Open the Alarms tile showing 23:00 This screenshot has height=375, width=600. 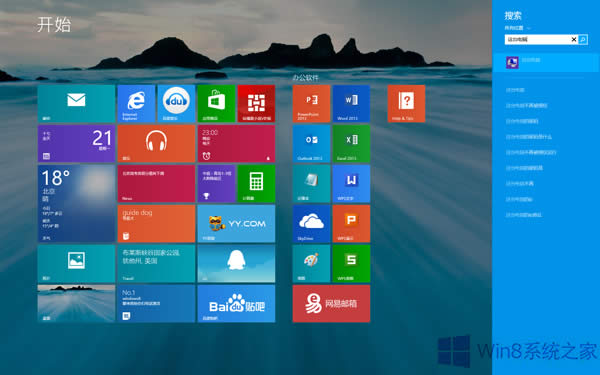236,143
